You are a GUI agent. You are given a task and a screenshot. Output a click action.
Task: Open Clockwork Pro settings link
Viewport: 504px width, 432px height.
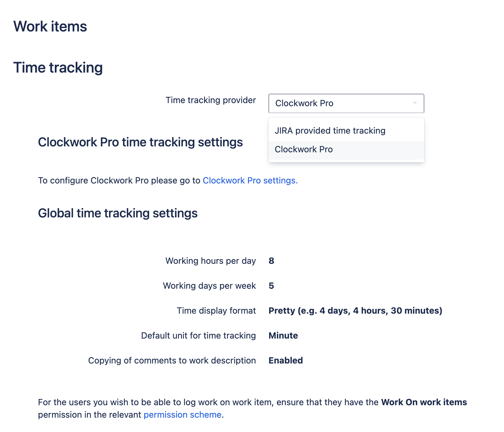[250, 180]
